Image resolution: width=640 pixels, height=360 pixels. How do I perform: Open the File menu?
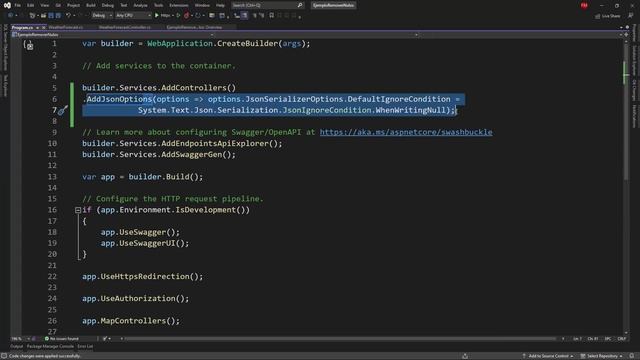(x=18, y=5)
